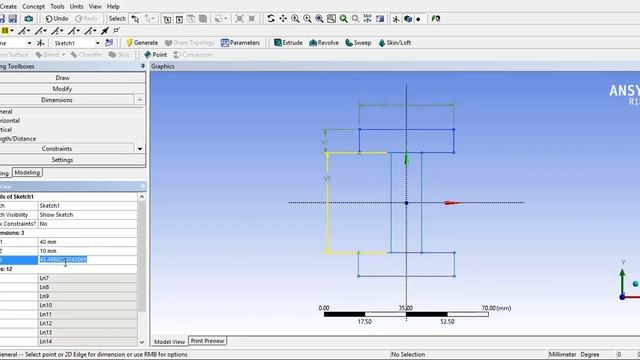Click scroll-down arrow beside Constraints header

(140, 149)
